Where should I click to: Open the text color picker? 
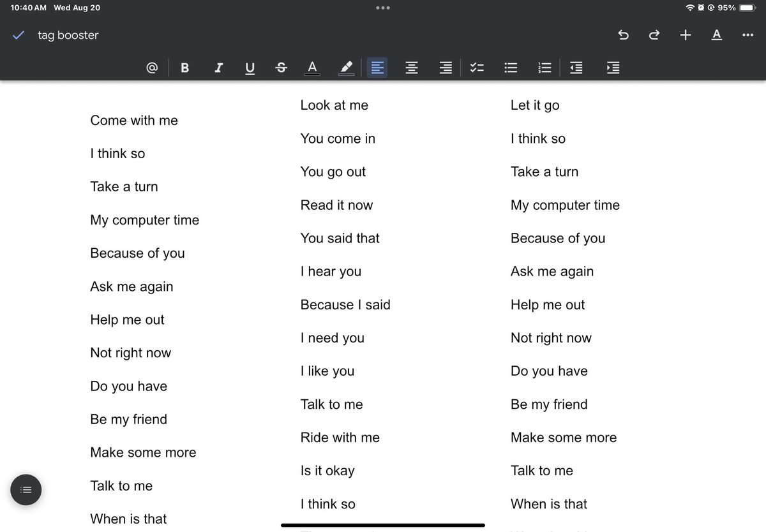click(312, 68)
